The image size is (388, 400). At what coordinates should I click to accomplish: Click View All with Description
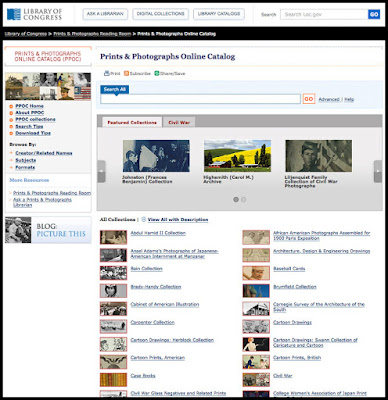tap(178, 220)
